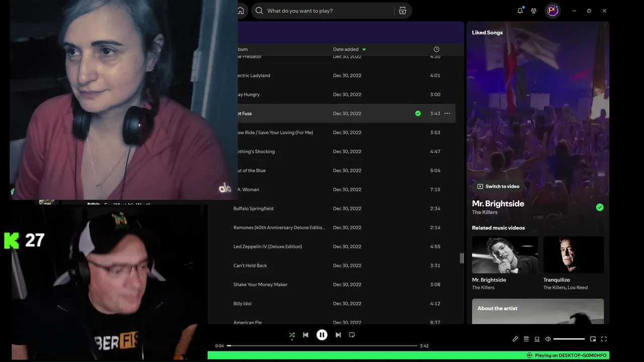Image resolution: width=644 pixels, height=362 pixels.
Task: Open album Shake Your Money Maker
Action: tap(261, 285)
